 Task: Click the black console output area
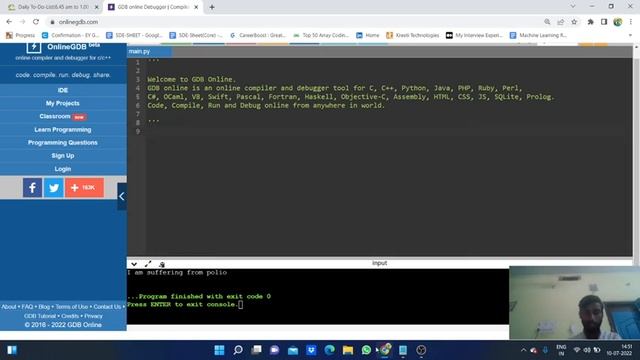318,296
